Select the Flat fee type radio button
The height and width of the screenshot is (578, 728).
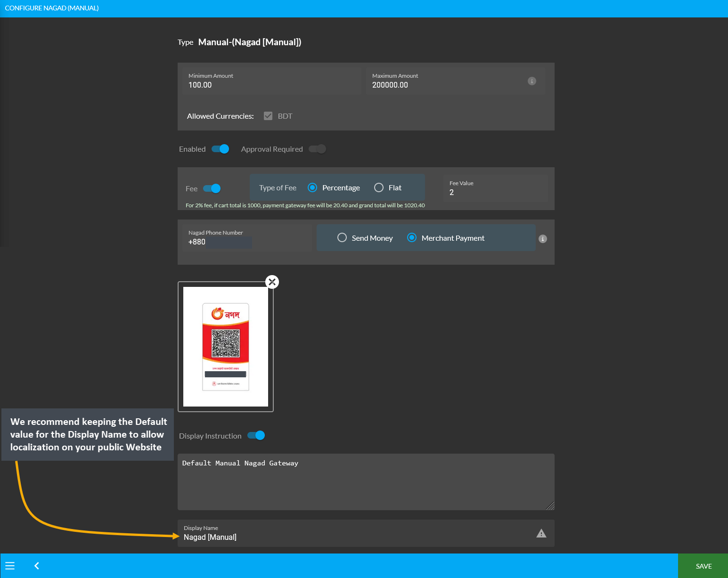[379, 187]
